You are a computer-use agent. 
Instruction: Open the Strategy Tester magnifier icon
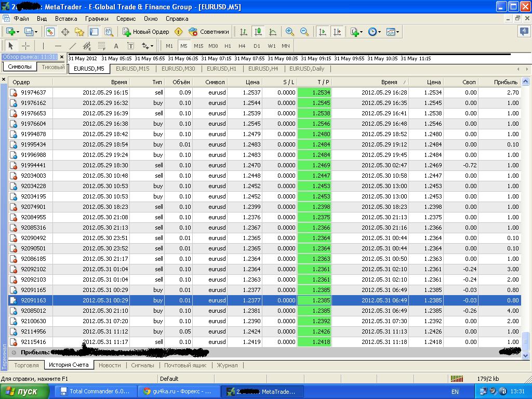click(x=109, y=32)
